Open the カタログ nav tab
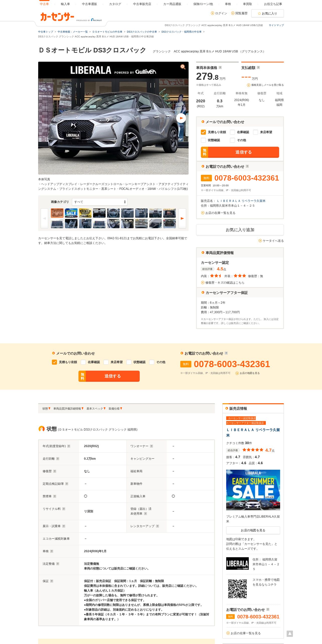The width and height of the screenshot is (322, 644). 115,4
